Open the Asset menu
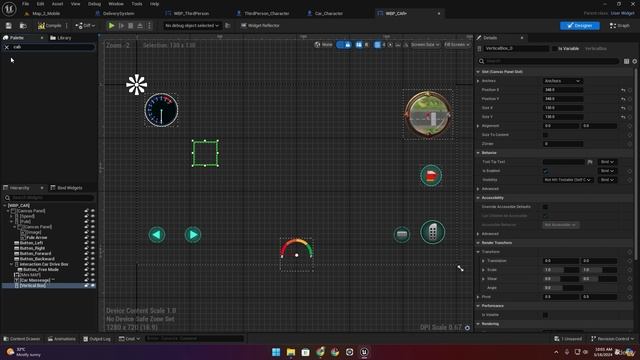This screenshot has height=360, width=640. pyautogui.click(x=57, y=4)
